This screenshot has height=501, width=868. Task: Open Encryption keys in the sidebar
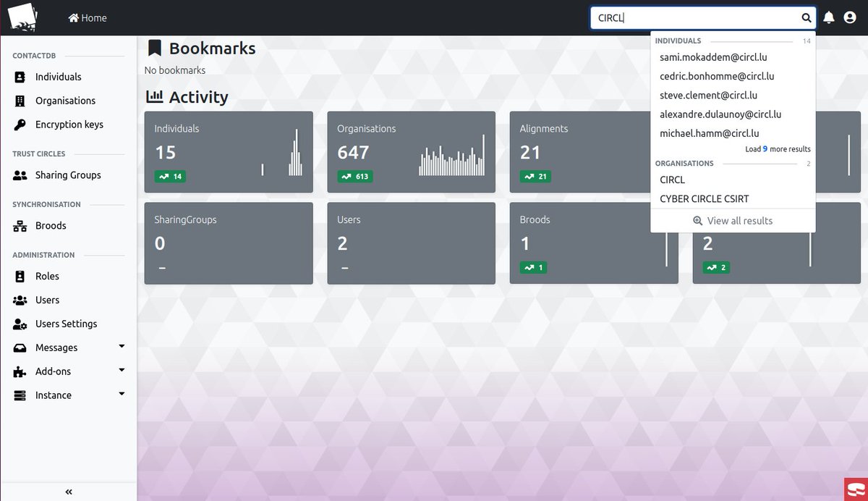point(69,125)
